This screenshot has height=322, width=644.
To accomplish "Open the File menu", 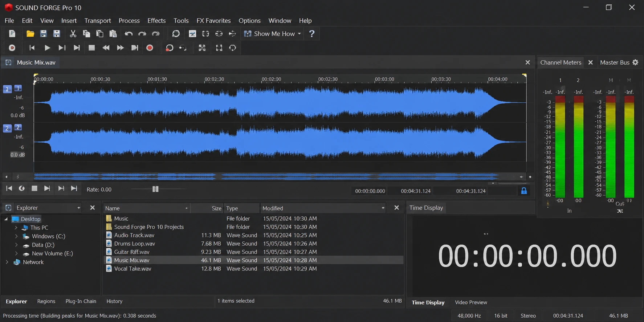I will click(x=9, y=21).
